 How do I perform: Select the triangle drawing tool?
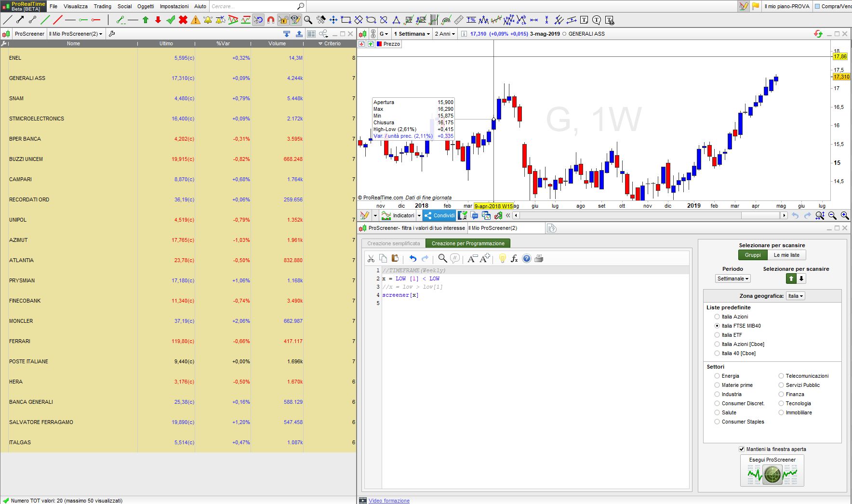coord(396,20)
